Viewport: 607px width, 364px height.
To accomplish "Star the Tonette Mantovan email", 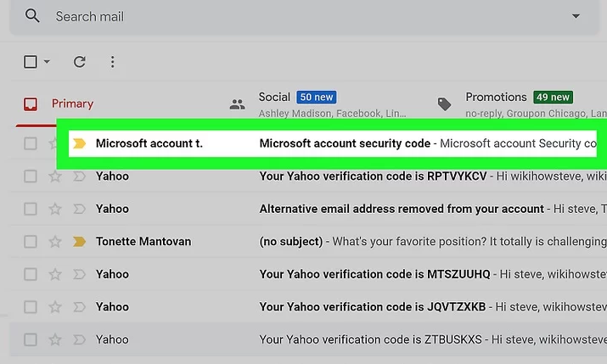I will click(x=55, y=242).
